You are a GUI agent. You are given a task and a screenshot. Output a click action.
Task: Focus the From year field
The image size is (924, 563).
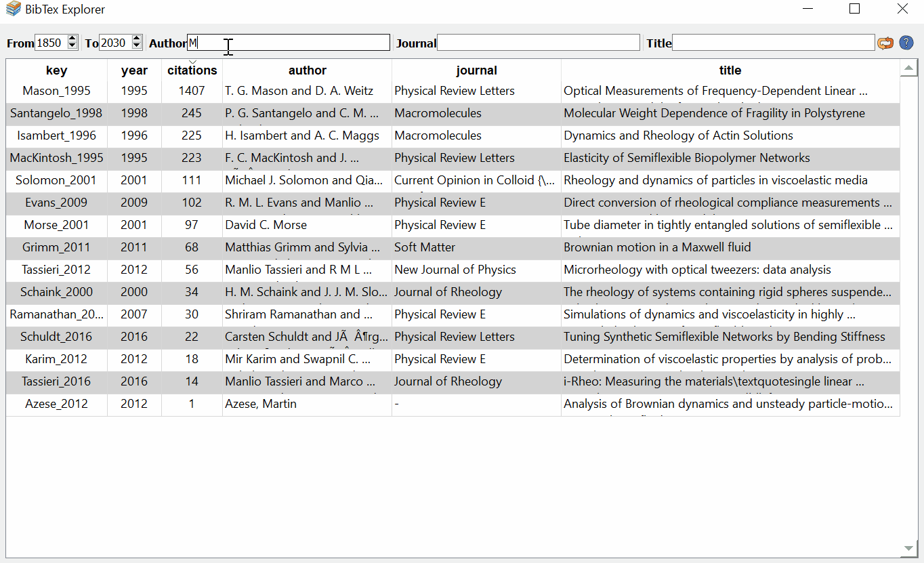[x=51, y=43]
